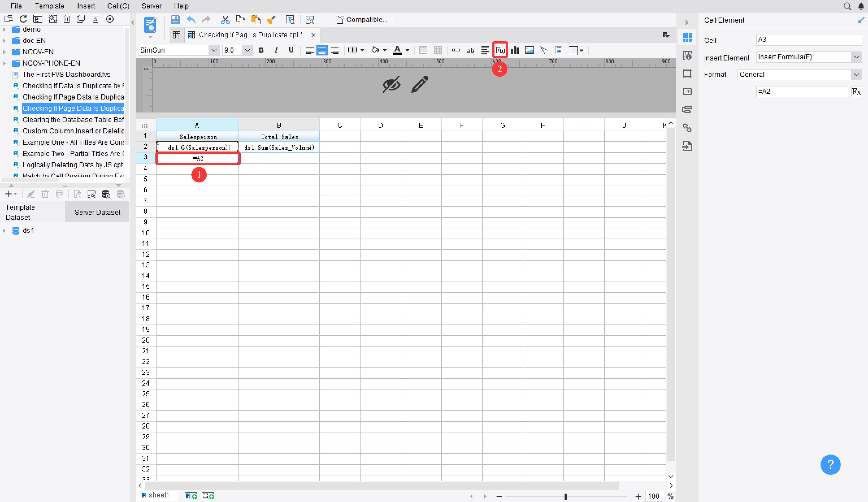Open the SimSun font family dropdown
This screenshot has width=868, height=502.
coord(214,50)
